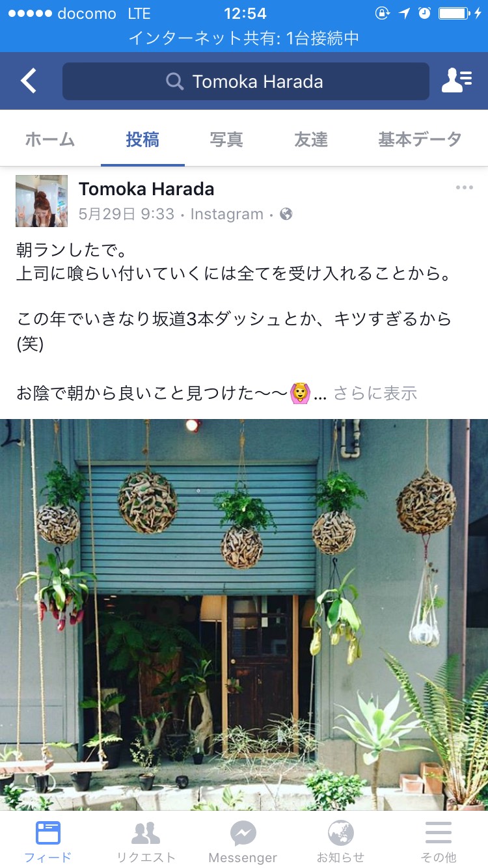The width and height of the screenshot is (488, 868).
Task: Open the friends list icon beside search
Action: (x=457, y=81)
